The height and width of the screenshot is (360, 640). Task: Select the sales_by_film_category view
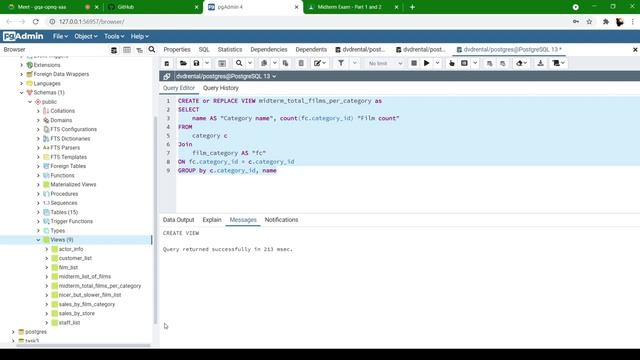[x=87, y=304]
